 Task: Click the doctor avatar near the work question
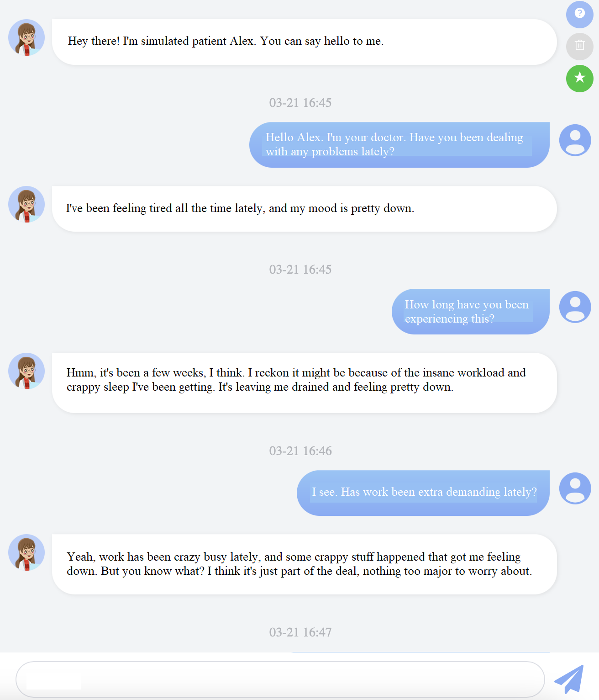click(x=575, y=488)
